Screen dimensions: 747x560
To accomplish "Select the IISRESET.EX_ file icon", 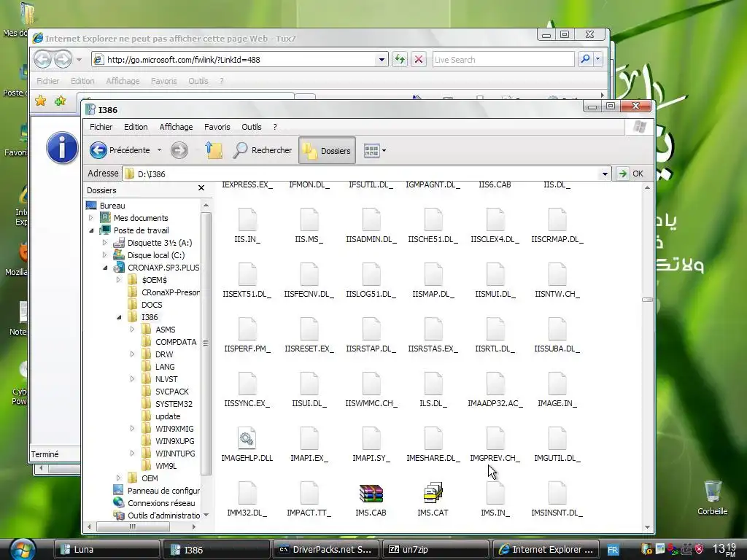I will coord(309,329).
